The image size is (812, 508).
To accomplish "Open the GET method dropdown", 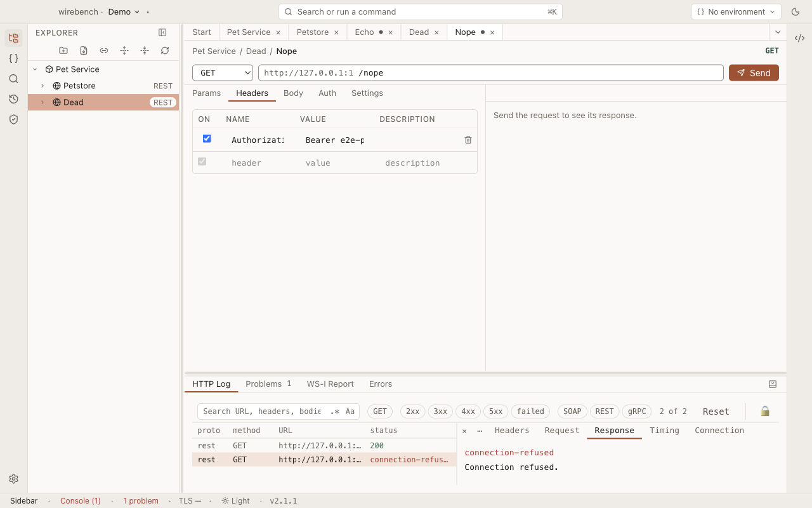I will point(223,73).
